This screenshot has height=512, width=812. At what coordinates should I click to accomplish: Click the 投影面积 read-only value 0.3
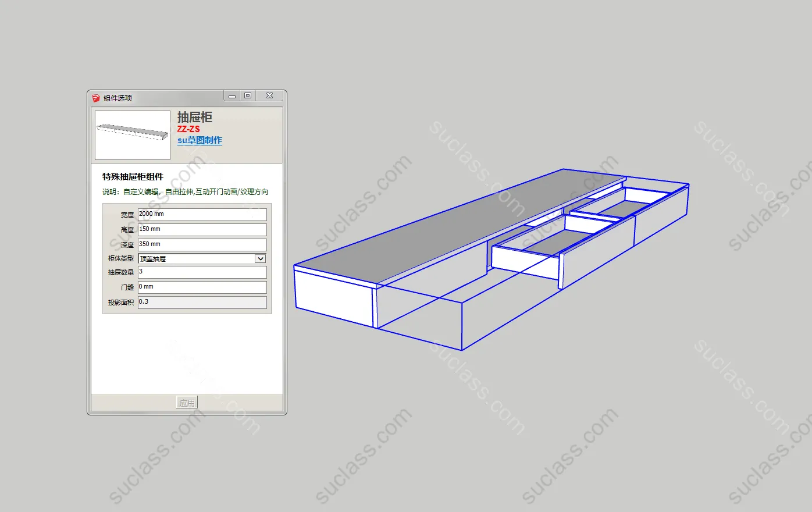point(202,302)
